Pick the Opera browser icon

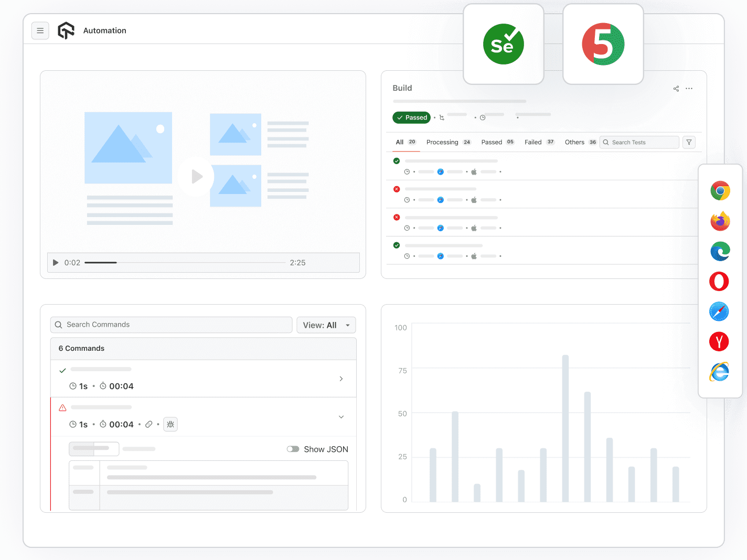coord(719,281)
